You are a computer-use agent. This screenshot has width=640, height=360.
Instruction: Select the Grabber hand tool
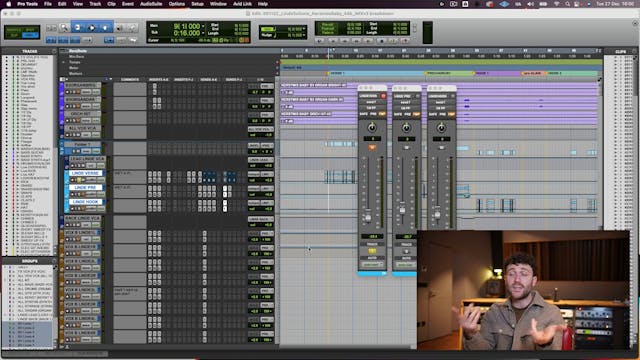(x=105, y=28)
